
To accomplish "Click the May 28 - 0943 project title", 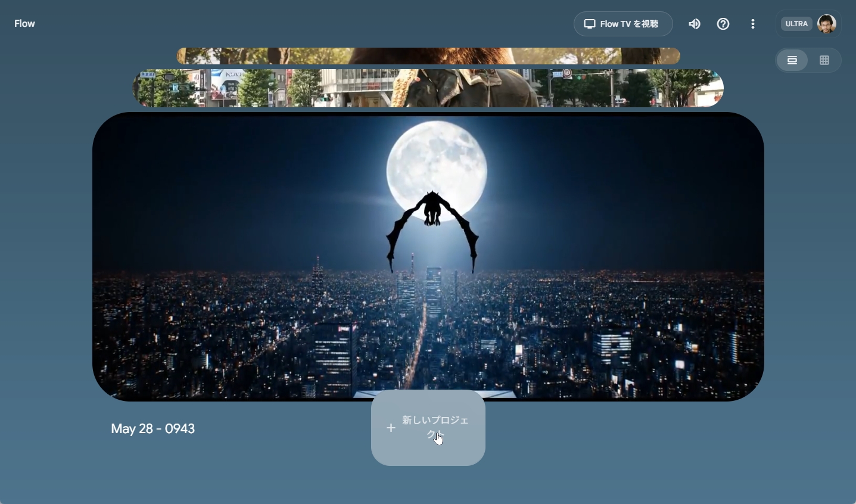I will pyautogui.click(x=153, y=429).
